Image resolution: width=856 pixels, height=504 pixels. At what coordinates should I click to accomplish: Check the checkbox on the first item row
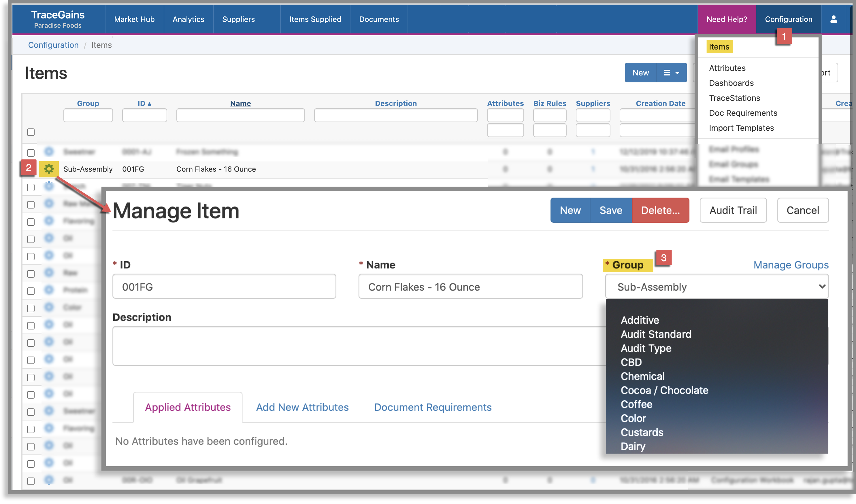tap(31, 152)
